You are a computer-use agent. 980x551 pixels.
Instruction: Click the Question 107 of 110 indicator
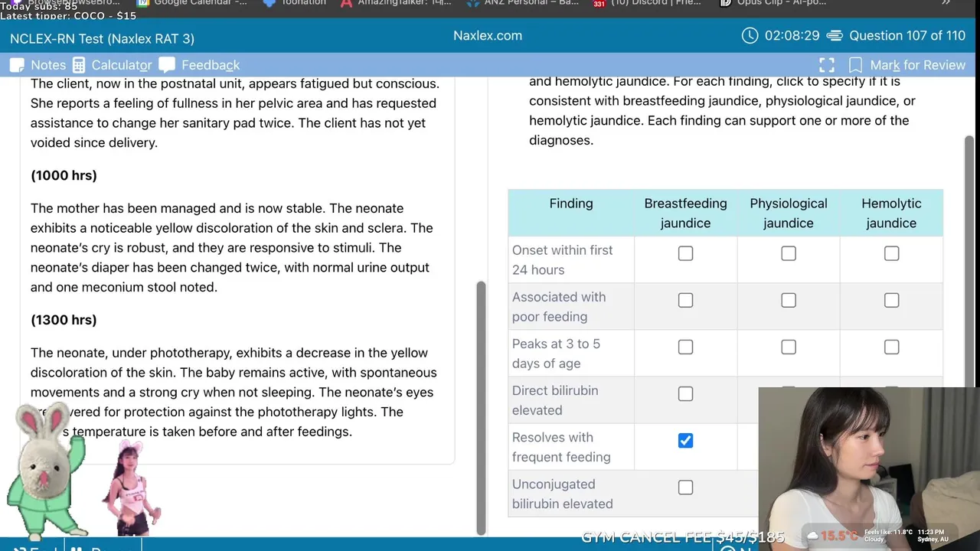coord(907,36)
